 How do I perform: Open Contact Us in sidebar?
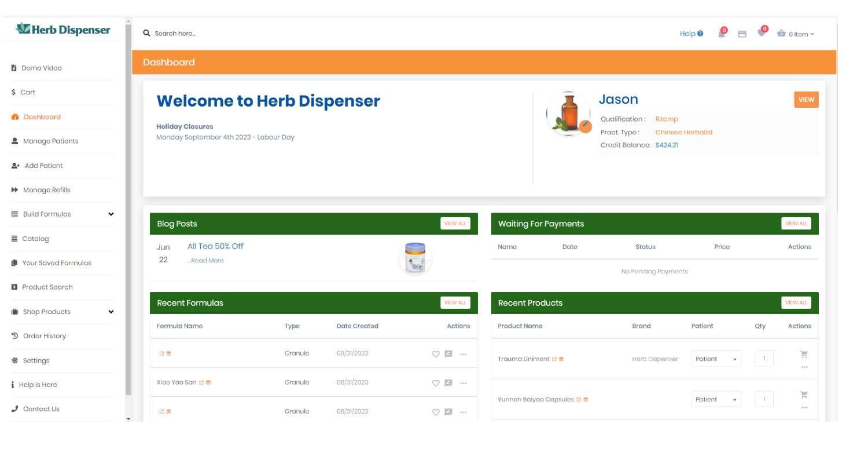coord(35,408)
